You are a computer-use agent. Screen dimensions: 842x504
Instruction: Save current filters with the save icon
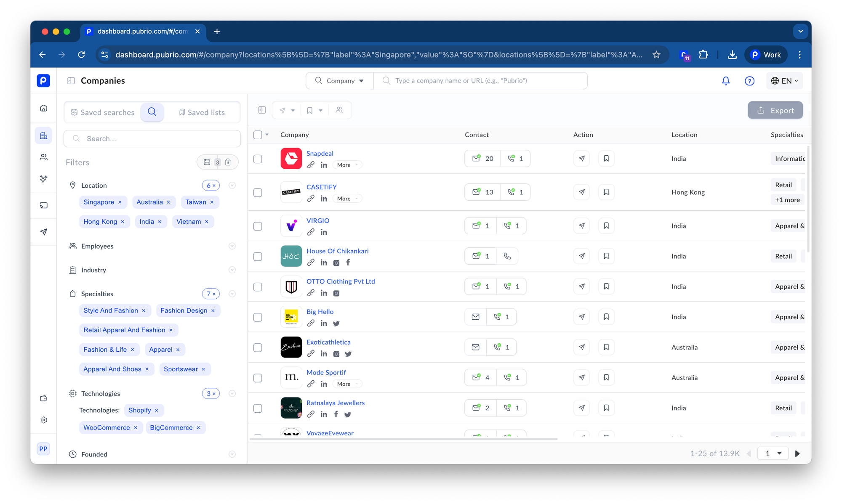(x=207, y=162)
